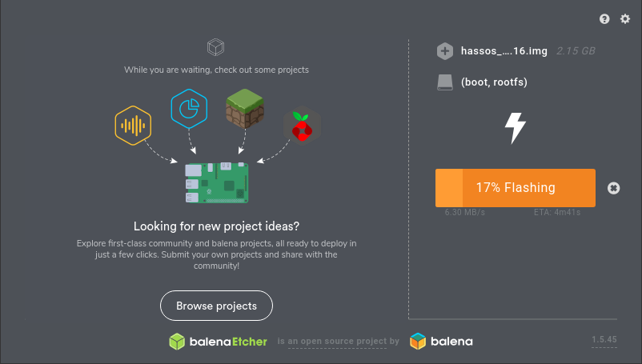
Task: Click the Raspberry Pi board illustration
Action: click(x=217, y=182)
